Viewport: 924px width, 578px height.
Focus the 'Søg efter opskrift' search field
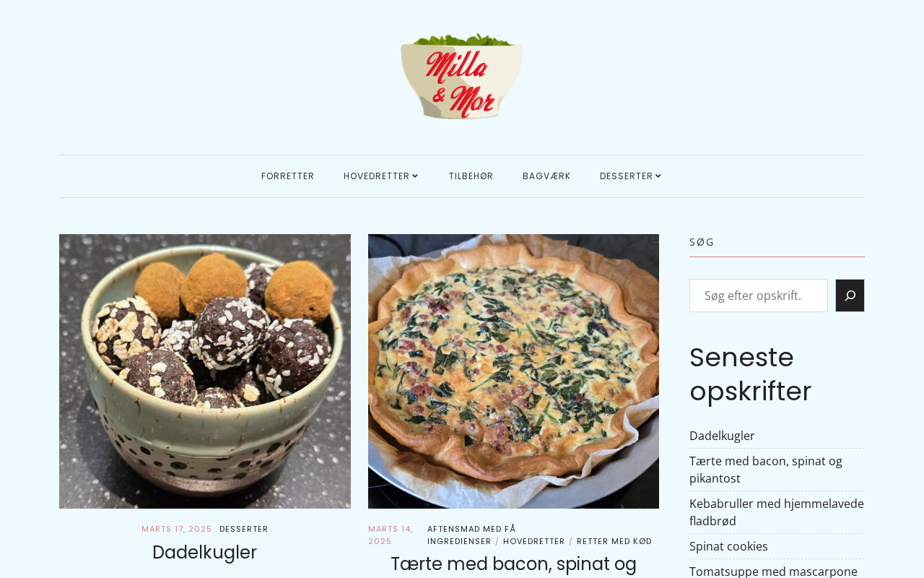point(759,296)
